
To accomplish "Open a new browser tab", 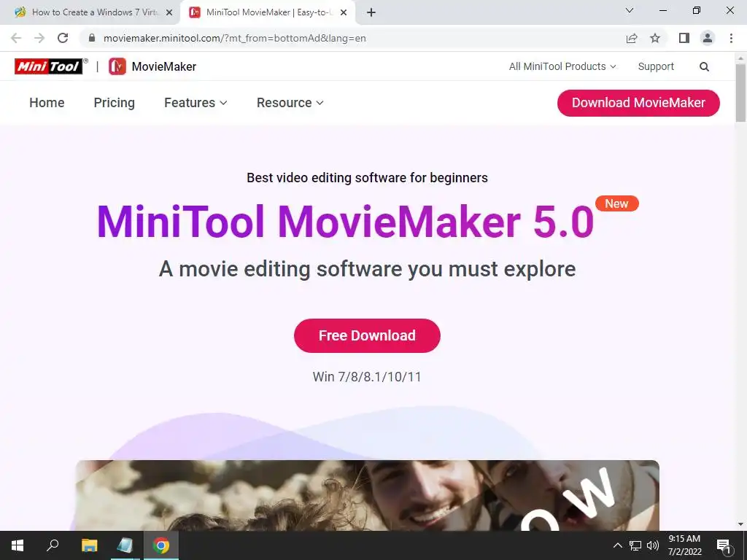I will 371,12.
